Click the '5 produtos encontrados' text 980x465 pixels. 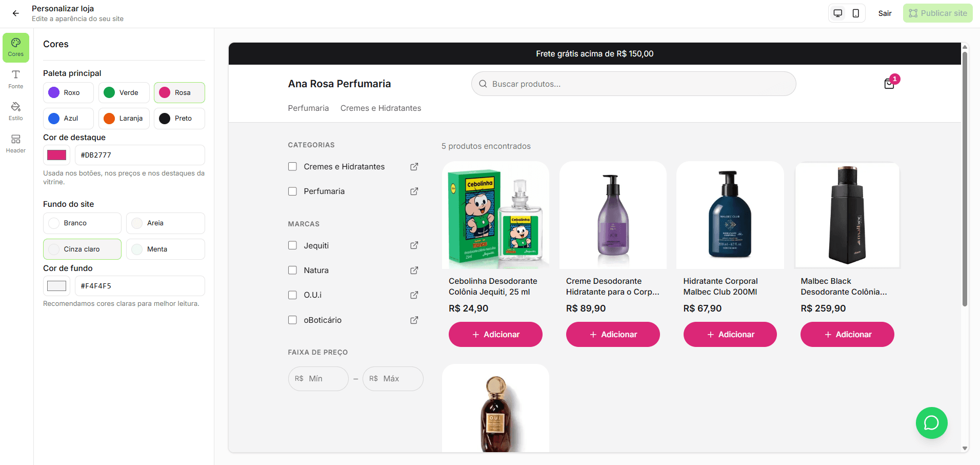pyautogui.click(x=486, y=146)
